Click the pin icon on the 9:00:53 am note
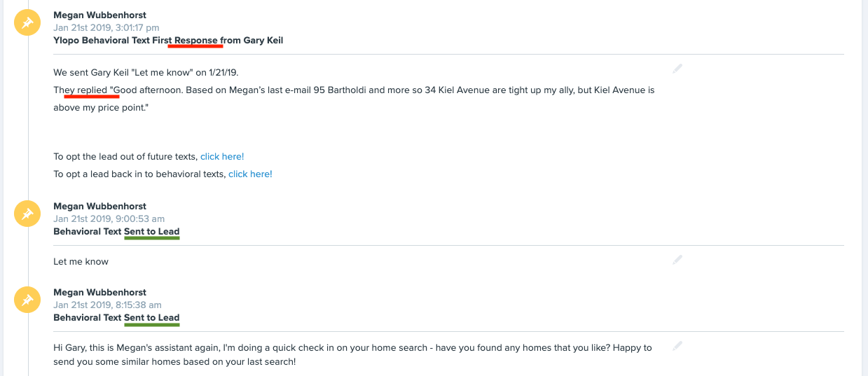The image size is (868, 376). [27, 214]
